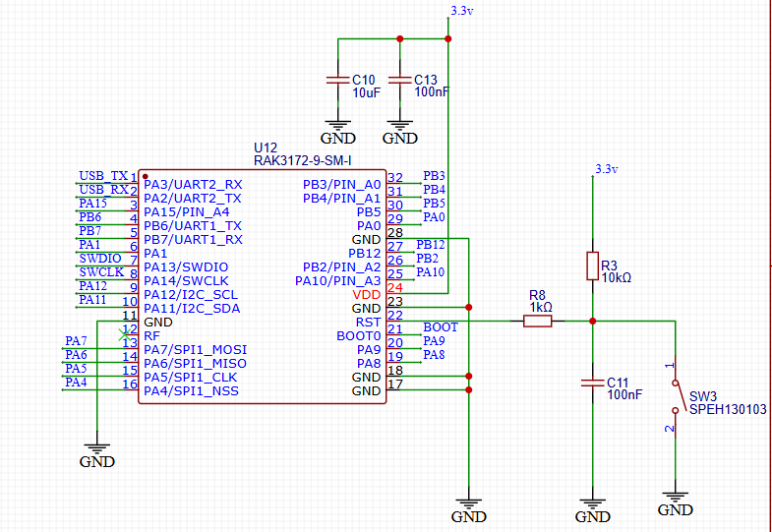The image size is (772, 532).
Task: Select the 3.3v power port above R3
Action: [606, 169]
